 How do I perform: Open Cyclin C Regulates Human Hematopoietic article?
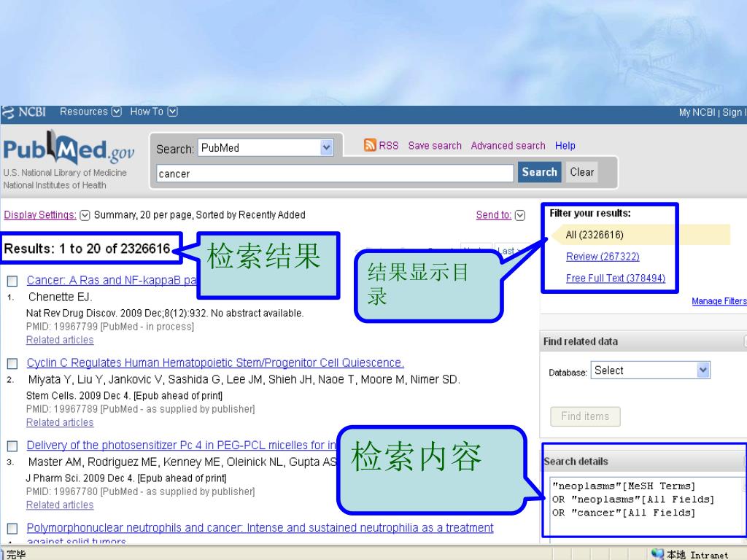click(x=215, y=363)
